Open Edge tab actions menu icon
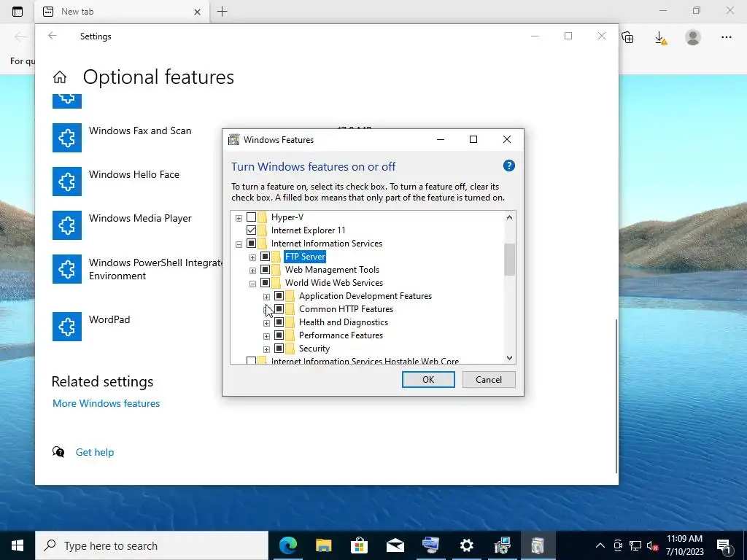Image resolution: width=747 pixels, height=560 pixels. (x=18, y=12)
